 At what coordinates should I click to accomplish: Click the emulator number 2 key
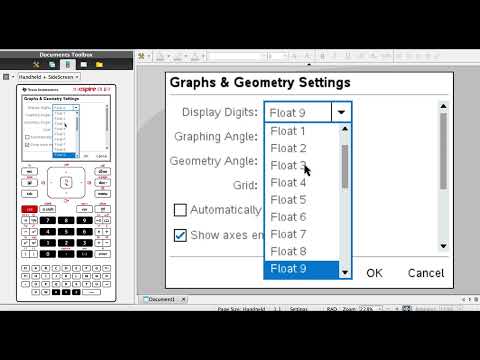66,243
